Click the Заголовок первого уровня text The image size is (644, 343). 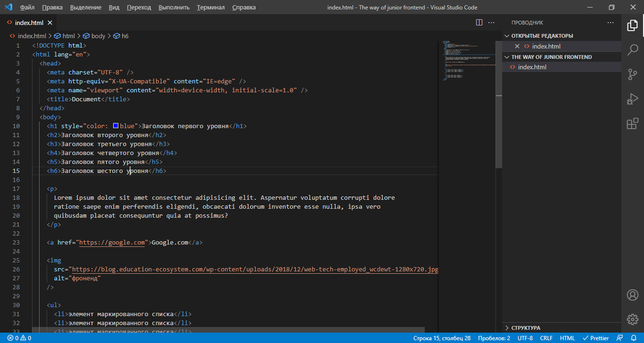point(185,126)
